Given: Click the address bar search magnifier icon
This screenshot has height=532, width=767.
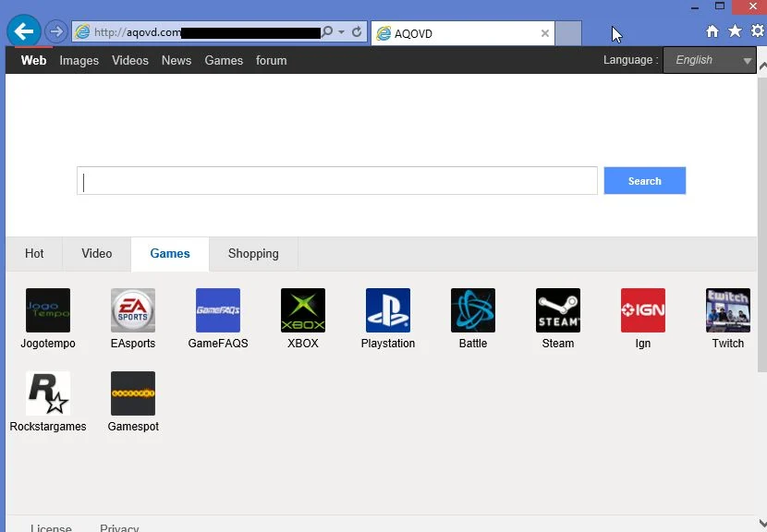Looking at the screenshot, I should (327, 32).
